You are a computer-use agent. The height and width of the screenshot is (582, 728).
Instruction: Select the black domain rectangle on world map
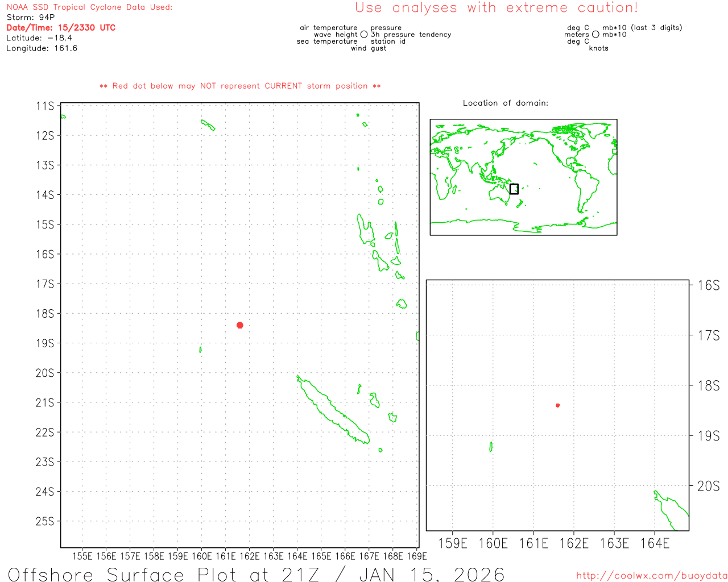point(514,189)
